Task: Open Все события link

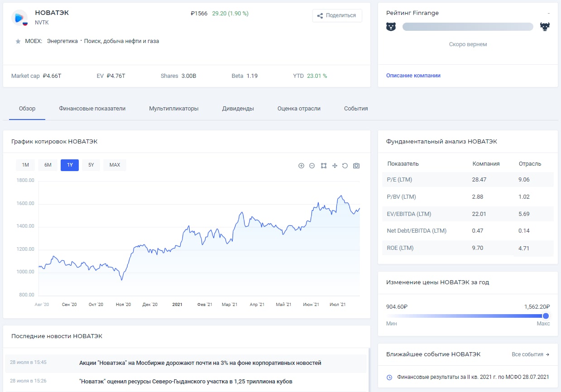Action: click(x=530, y=354)
